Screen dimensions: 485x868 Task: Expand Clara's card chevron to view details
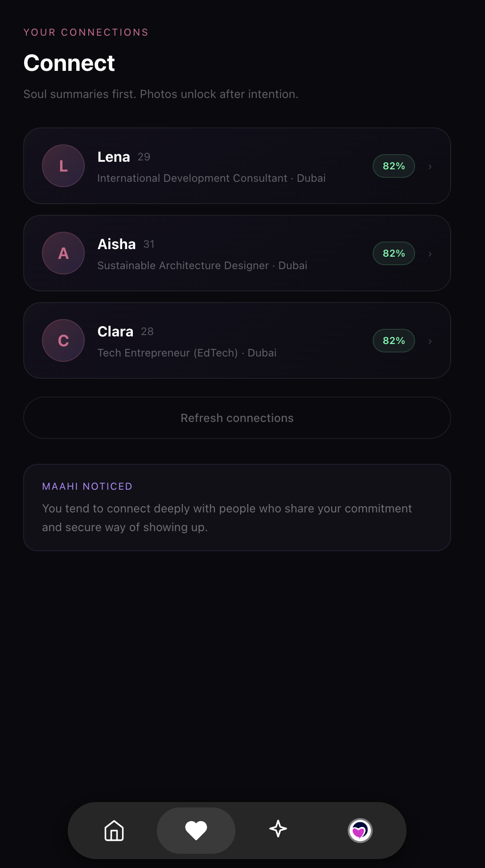pyautogui.click(x=430, y=340)
